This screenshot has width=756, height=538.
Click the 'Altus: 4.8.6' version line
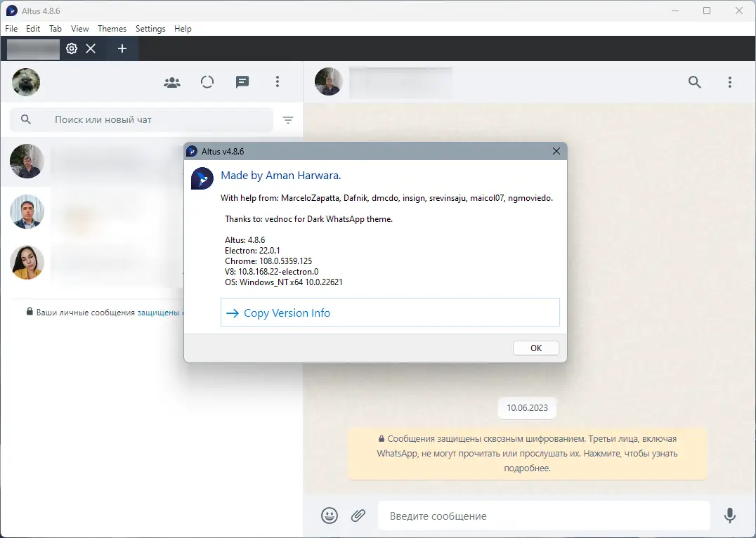[245, 240]
